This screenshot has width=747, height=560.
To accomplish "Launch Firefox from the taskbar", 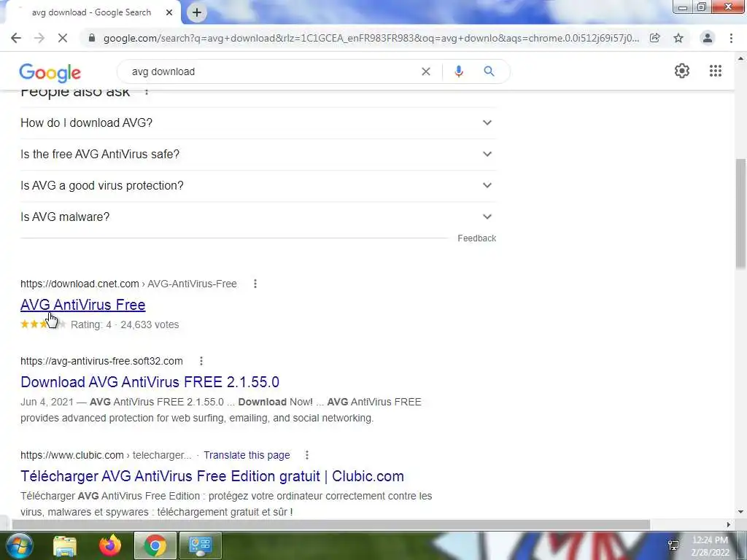I will 110,545.
